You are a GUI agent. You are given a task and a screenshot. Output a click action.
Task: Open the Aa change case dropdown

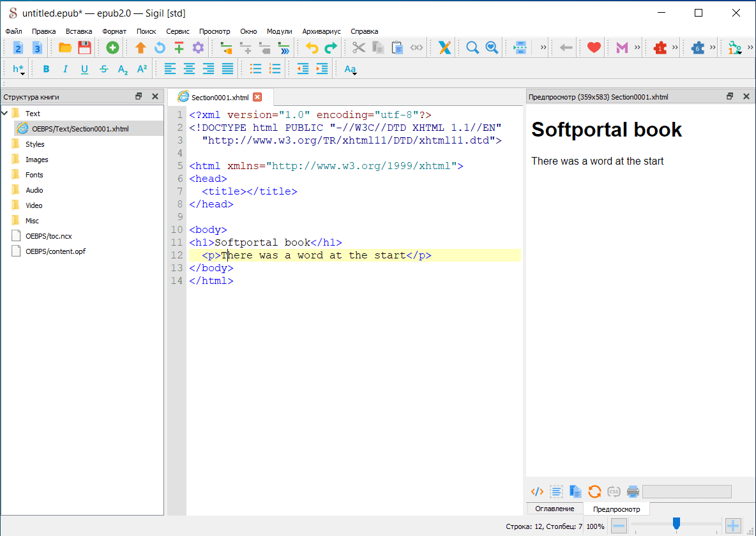pyautogui.click(x=351, y=69)
